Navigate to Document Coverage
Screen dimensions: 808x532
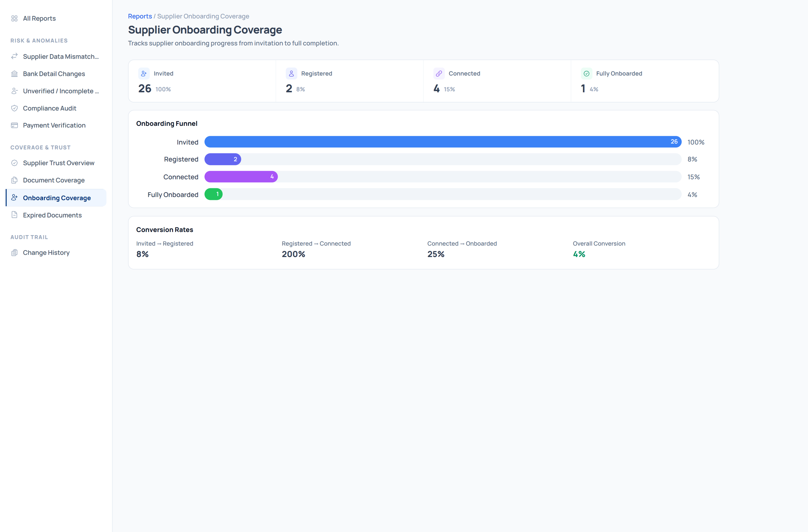click(x=56, y=180)
